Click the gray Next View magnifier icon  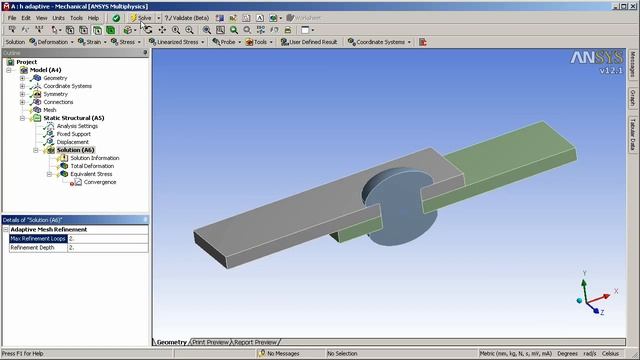pyautogui.click(x=247, y=30)
